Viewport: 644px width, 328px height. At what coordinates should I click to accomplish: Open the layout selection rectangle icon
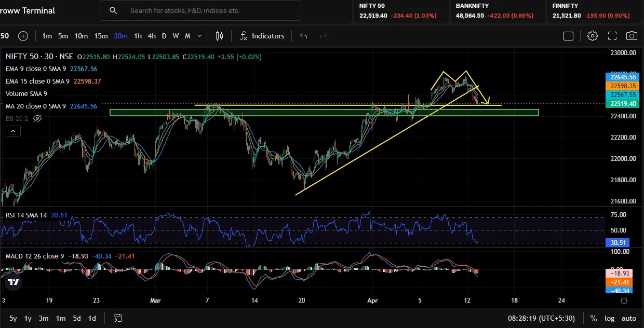568,36
